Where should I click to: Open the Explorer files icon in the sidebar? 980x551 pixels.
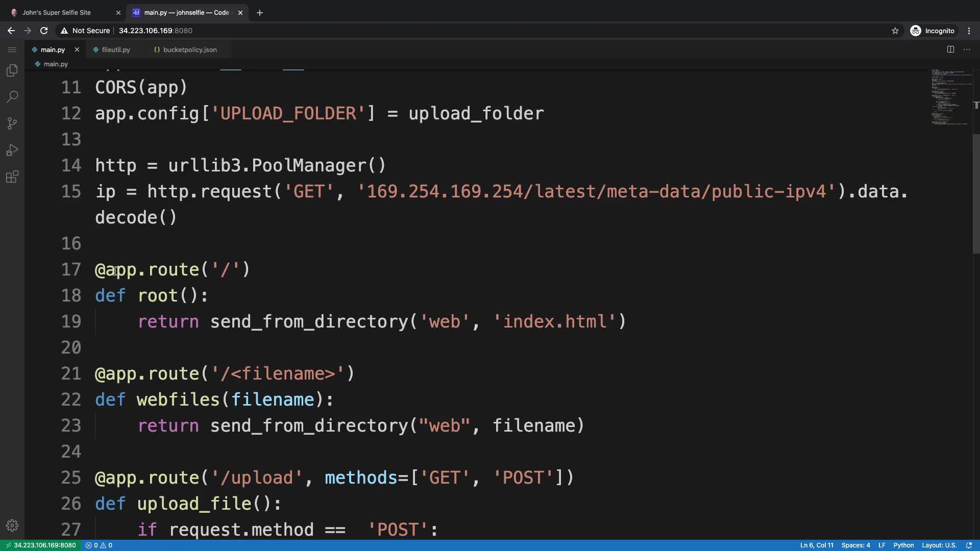tap(12, 70)
